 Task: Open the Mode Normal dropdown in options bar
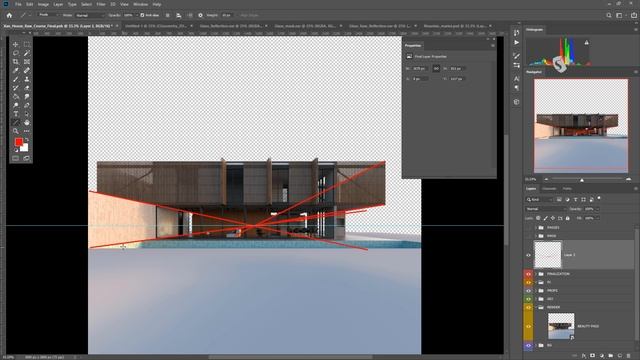pos(90,15)
